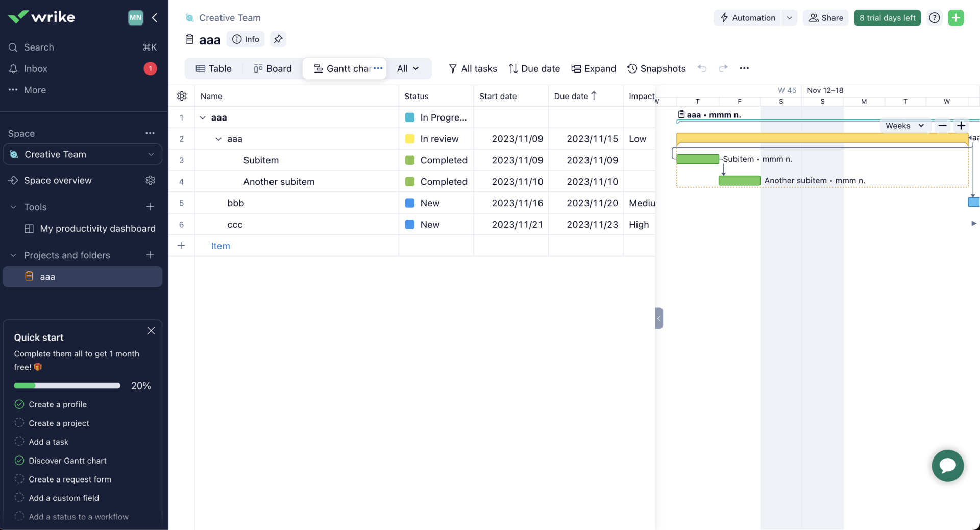Image resolution: width=980 pixels, height=530 pixels.
Task: Zoom out the Gantt timeline
Action: (x=942, y=126)
